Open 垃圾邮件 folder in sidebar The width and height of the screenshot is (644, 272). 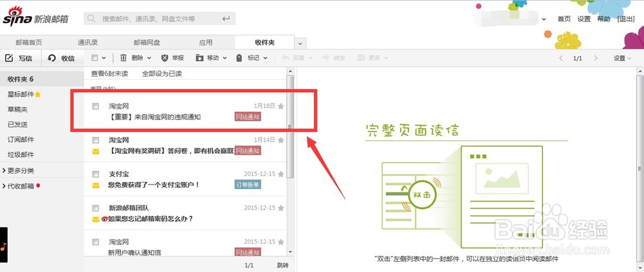[21, 155]
